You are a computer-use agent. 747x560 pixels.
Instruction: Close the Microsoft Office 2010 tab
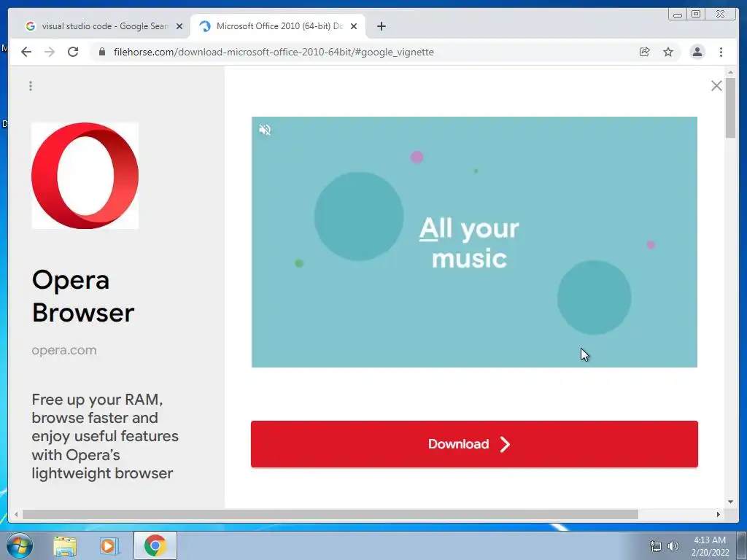(x=354, y=26)
